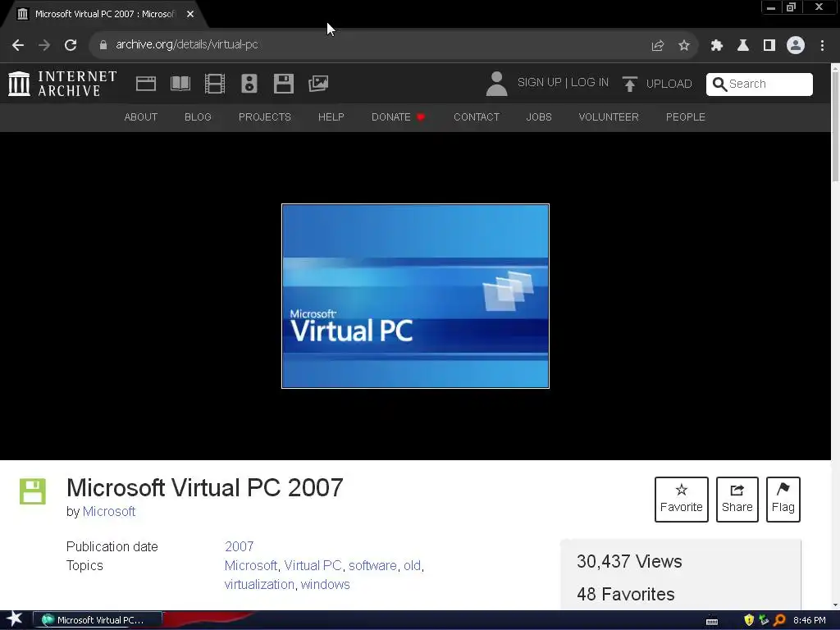
Task: Click the Favorite button
Action: (x=682, y=500)
